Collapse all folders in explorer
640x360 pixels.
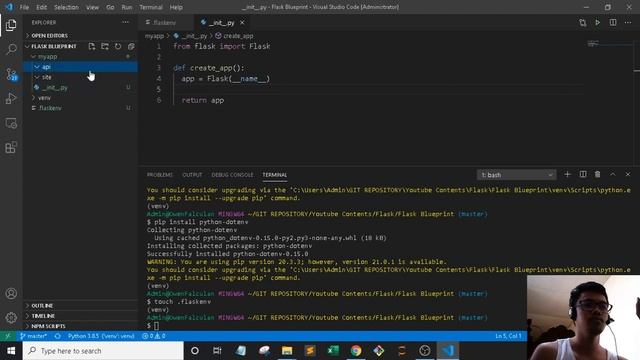pyautogui.click(x=131, y=46)
